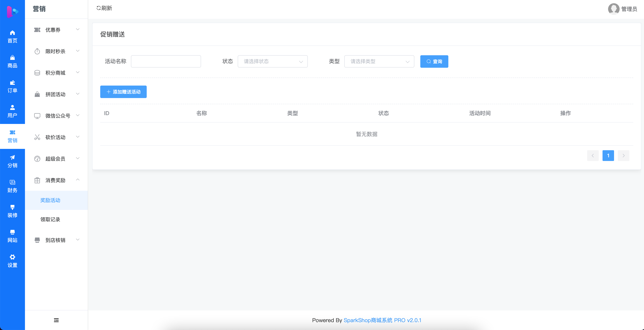Collapse the 消费奖励 chevron
The height and width of the screenshot is (330, 644).
(78, 180)
